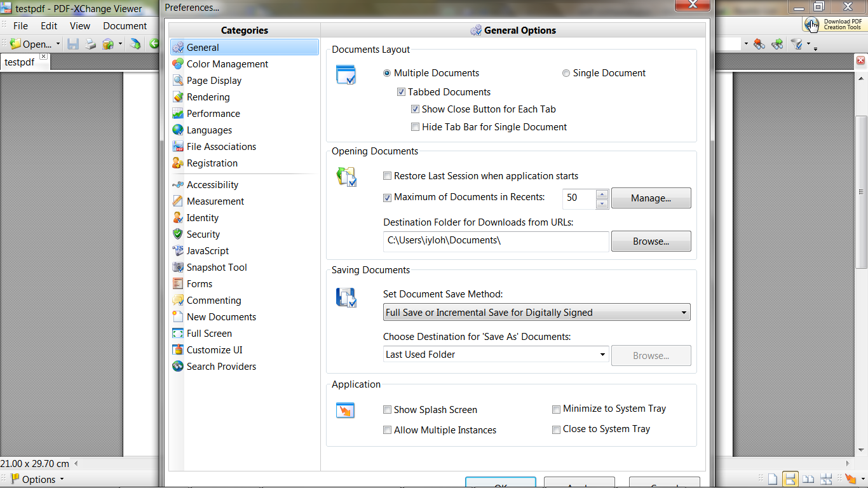
Task: Open the Document menu
Action: (125, 26)
